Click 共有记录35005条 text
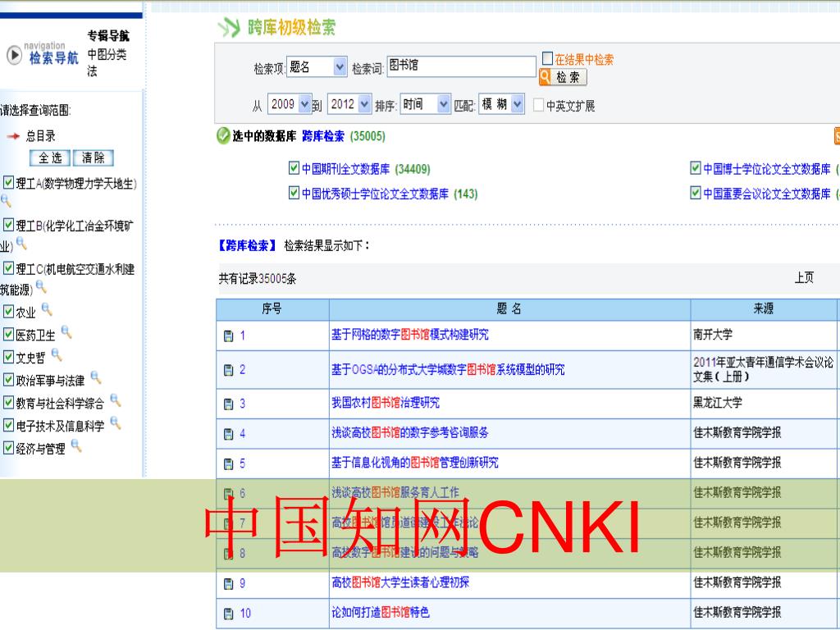 click(258, 279)
